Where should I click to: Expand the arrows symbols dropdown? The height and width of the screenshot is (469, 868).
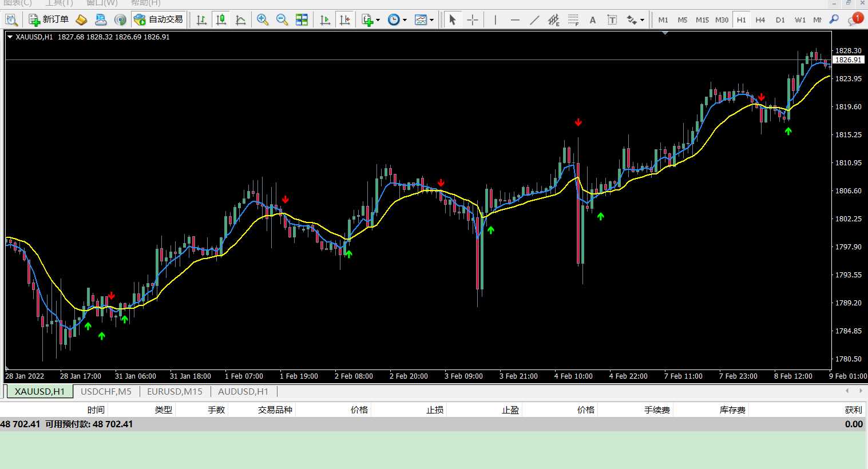[x=642, y=20]
